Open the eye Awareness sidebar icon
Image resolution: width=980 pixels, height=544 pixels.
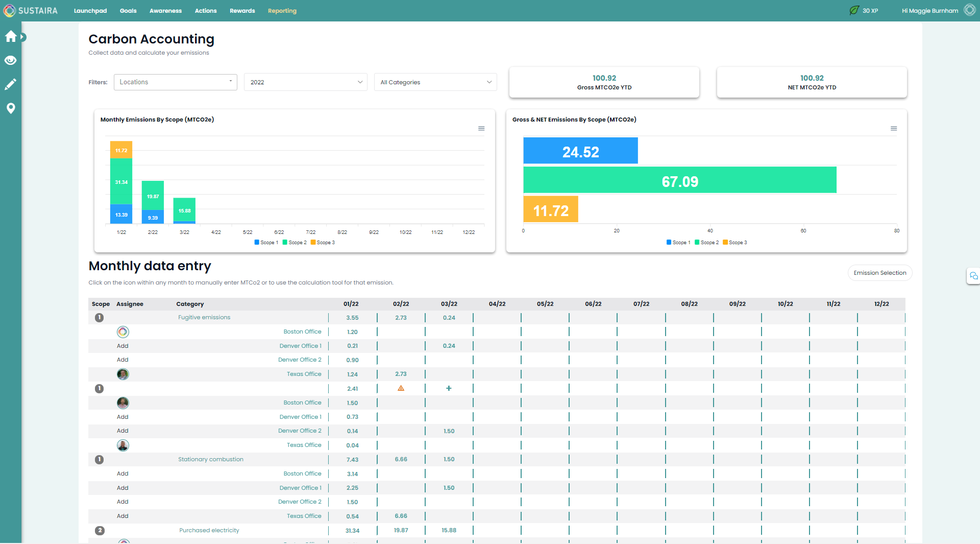click(10, 60)
